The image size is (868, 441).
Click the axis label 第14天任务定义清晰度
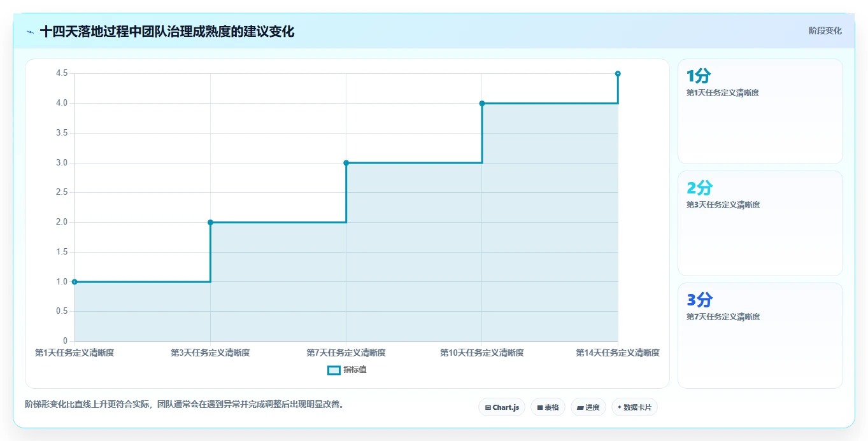(x=618, y=353)
